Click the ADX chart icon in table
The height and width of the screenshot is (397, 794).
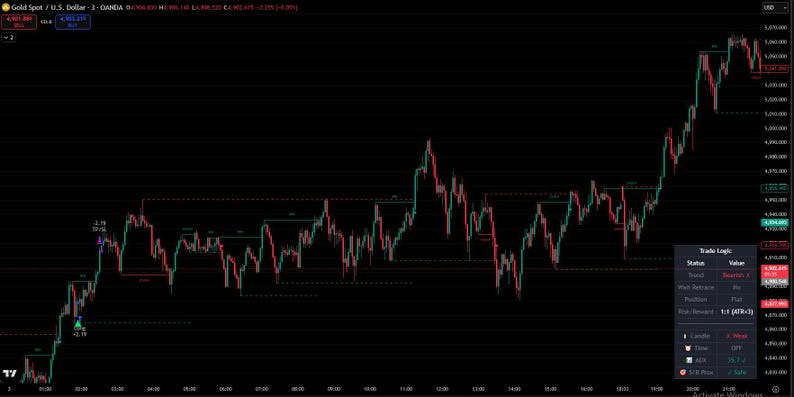[x=689, y=361]
